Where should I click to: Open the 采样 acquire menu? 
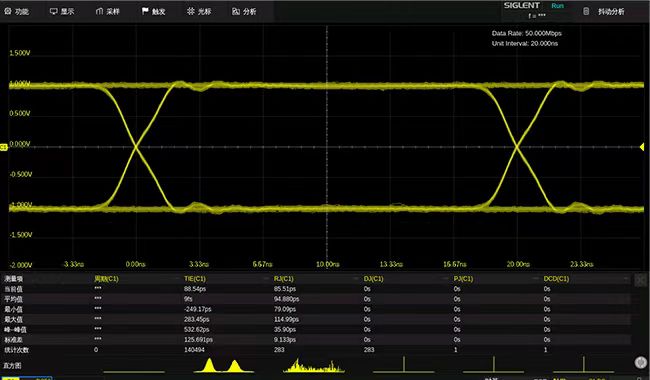(108, 12)
